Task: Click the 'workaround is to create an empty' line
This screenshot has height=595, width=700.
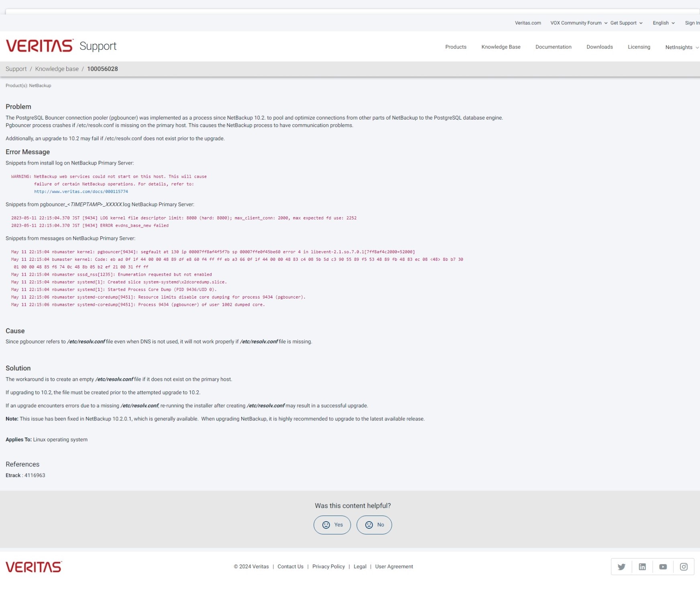Action: point(119,380)
